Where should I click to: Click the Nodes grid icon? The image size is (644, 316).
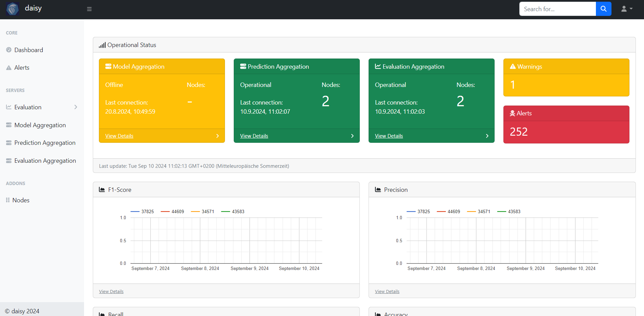[8, 200]
